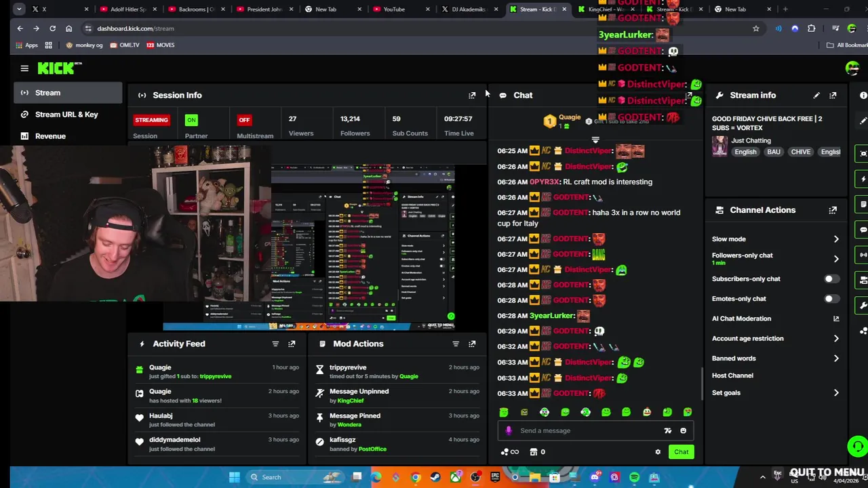868x488 pixels.
Task: Bookmark this page with star icon
Action: 755,28
